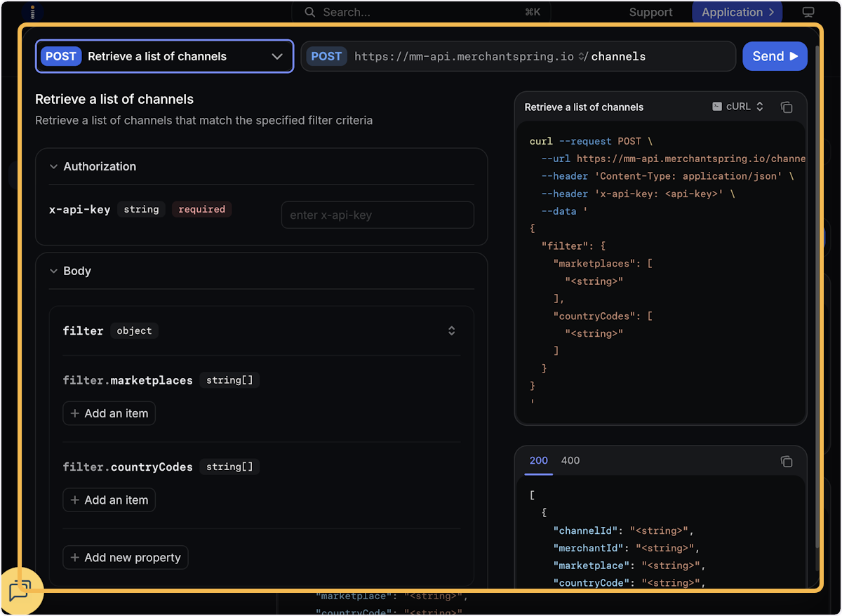Toggle the filter object expander arrows
This screenshot has height=616, width=842.
click(452, 330)
